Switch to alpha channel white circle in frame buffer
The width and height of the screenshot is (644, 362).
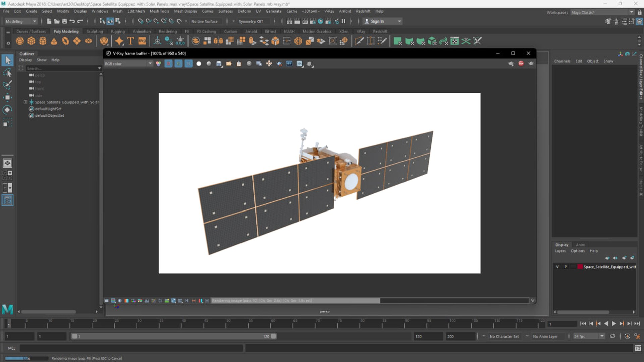199,64
